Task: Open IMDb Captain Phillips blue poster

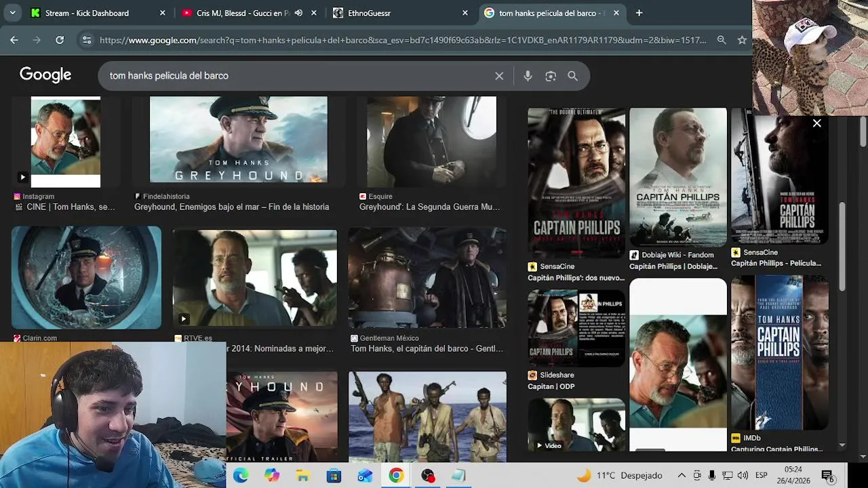Action: [x=780, y=352]
